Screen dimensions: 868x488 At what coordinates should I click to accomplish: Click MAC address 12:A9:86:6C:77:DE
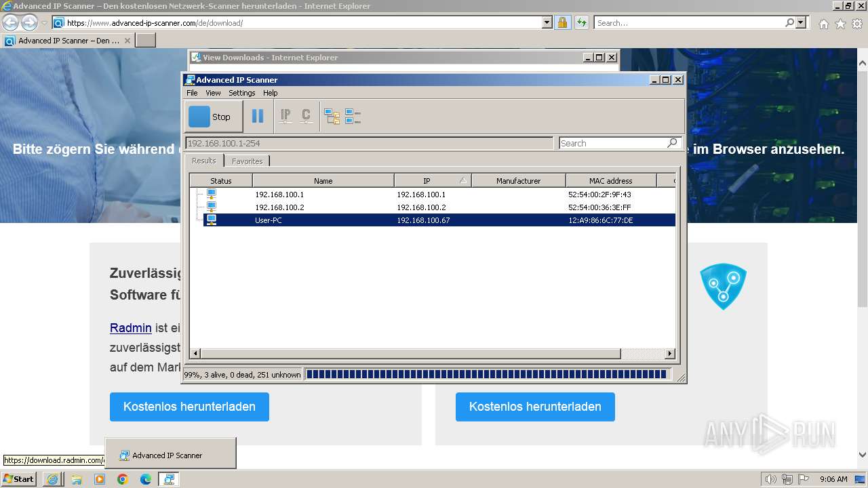[x=601, y=220]
